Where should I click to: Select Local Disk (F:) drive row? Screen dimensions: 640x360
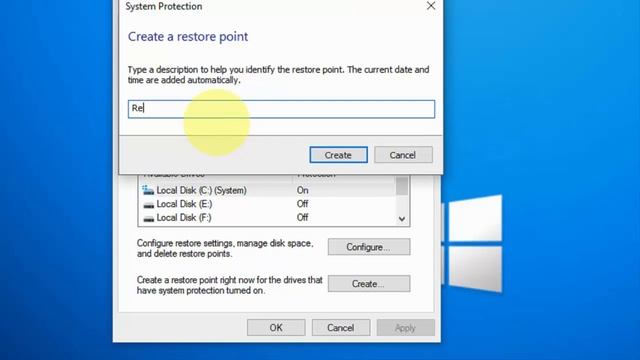click(267, 218)
